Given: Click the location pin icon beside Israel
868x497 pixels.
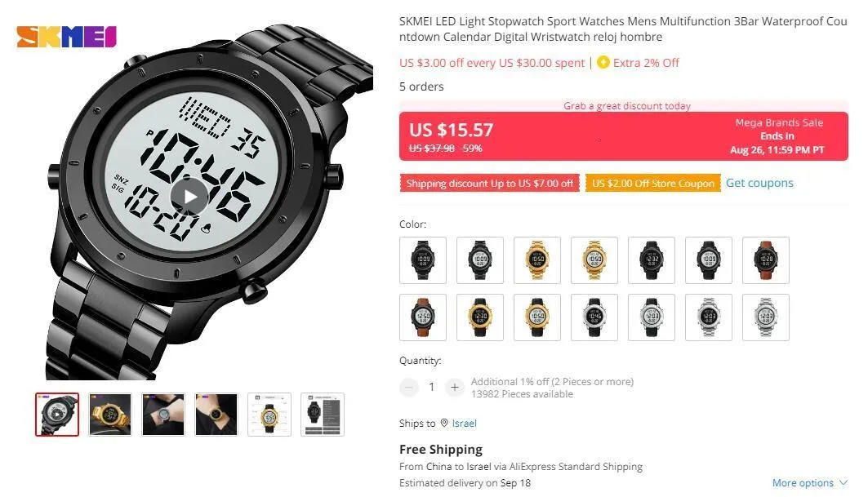Looking at the screenshot, I should pos(444,423).
